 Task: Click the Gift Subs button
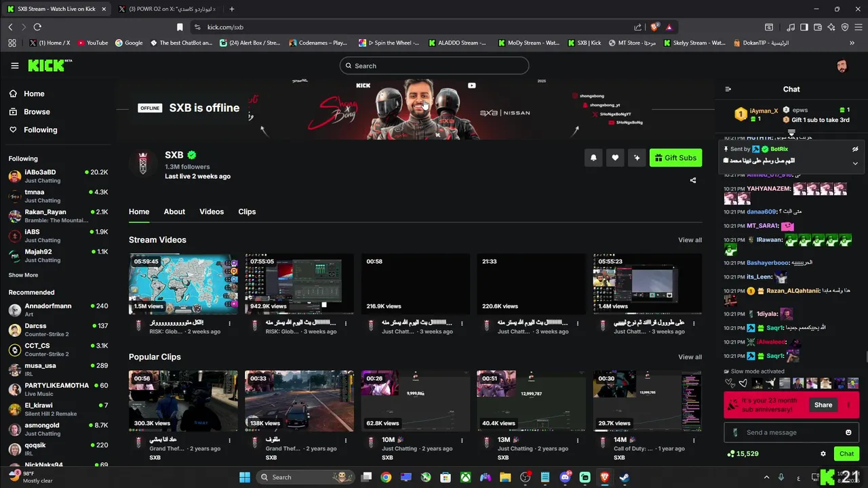675,158
